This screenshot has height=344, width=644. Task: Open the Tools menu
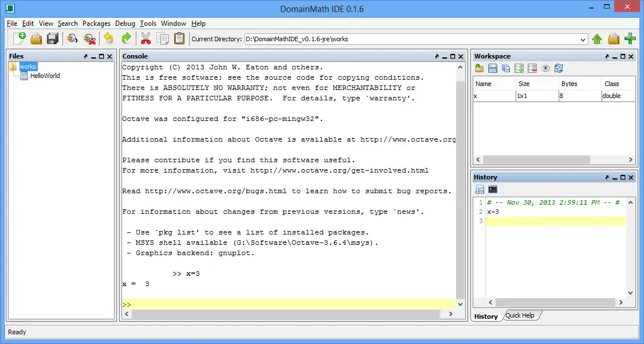[148, 24]
